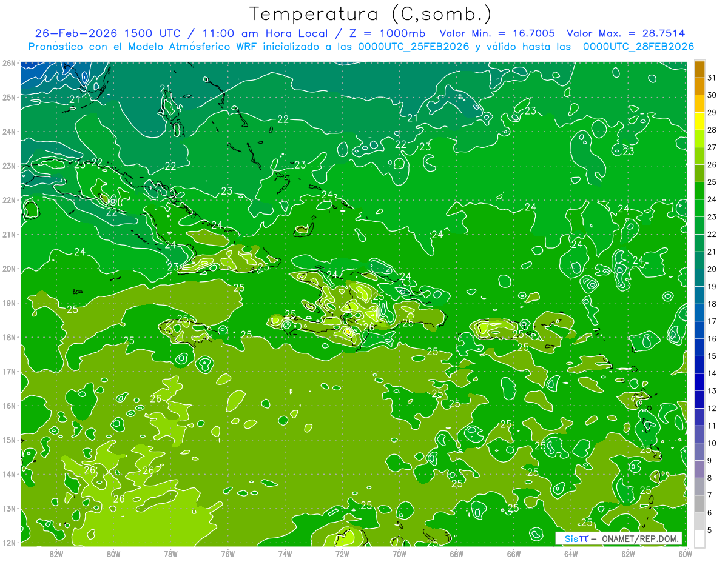The image size is (728, 562).
Task: Click the 19N latitude axis label
Action: (8, 303)
